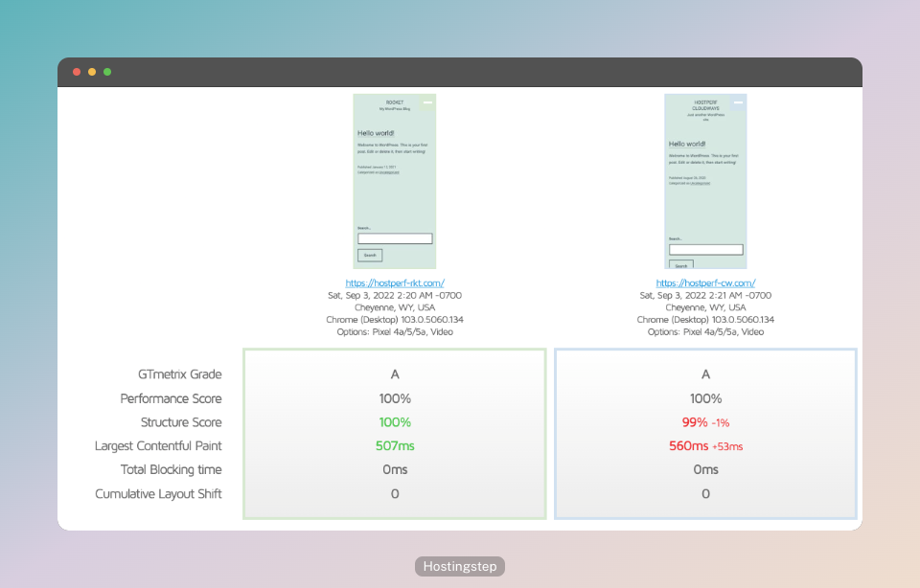Click "Options: Pixel 4a/5/5a, Video" under hostperf-cw
Image resolution: width=920 pixels, height=588 pixels.
coord(705,332)
